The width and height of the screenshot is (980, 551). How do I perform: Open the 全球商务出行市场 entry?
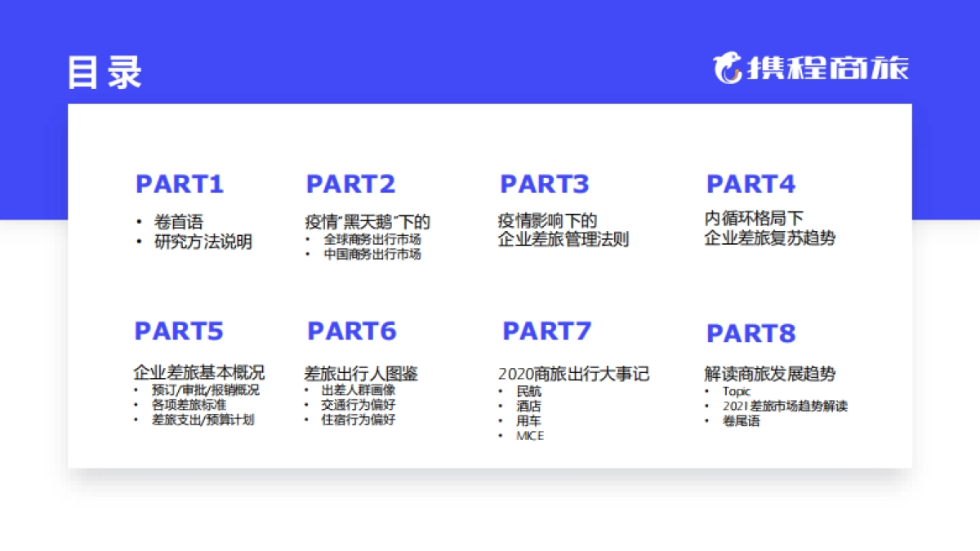pos(372,240)
